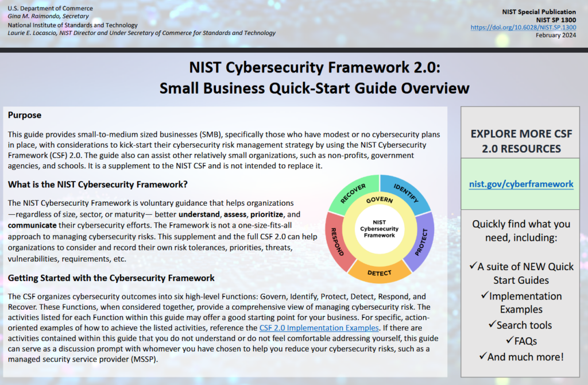Screen dimensions: 588x385
Task: Click the Purpose section heading
Action: 25,115
